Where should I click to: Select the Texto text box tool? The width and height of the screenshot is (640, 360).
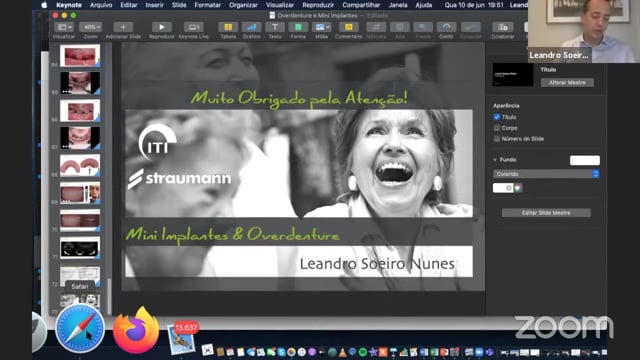tap(275, 27)
